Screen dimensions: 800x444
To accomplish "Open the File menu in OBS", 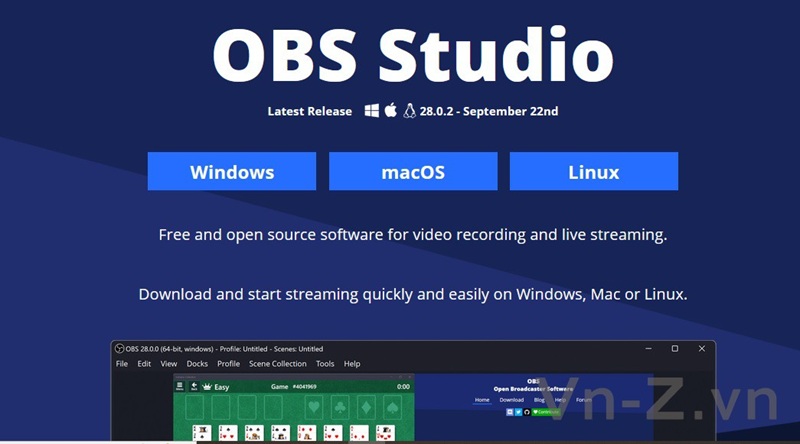I will (122, 364).
